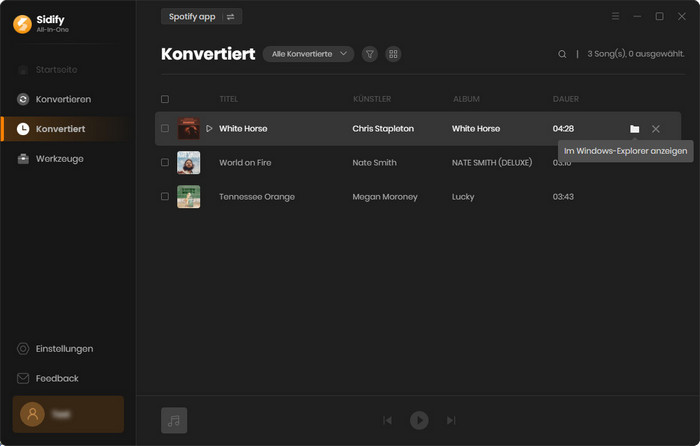This screenshot has height=446, width=700.
Task: Click album name Lucky
Action: click(462, 197)
